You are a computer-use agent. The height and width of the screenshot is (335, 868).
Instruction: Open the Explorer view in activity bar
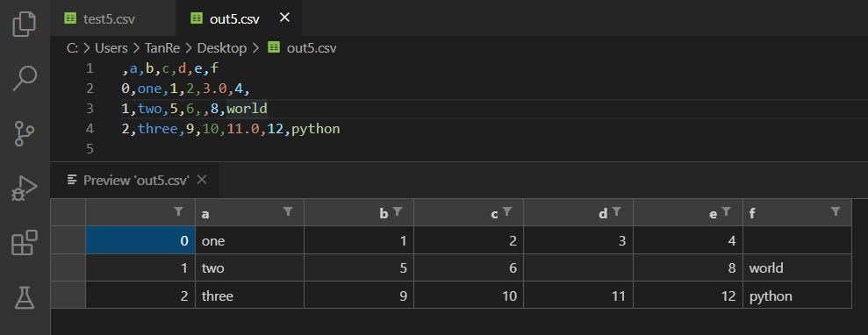coord(25,24)
